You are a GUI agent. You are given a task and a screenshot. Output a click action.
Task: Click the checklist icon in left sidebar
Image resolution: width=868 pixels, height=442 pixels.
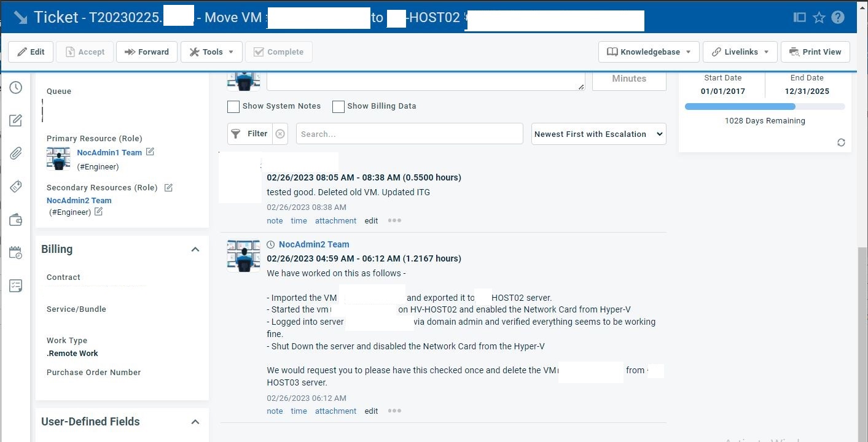tap(16, 285)
